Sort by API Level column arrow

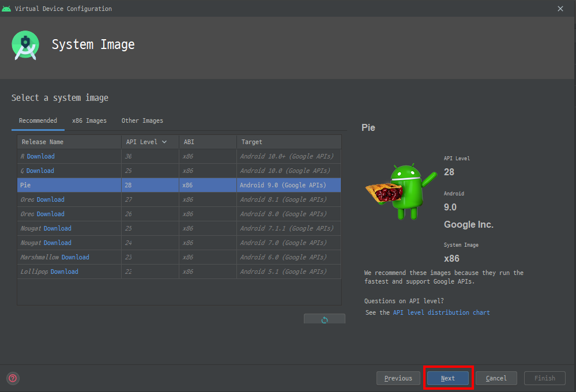[x=164, y=142]
